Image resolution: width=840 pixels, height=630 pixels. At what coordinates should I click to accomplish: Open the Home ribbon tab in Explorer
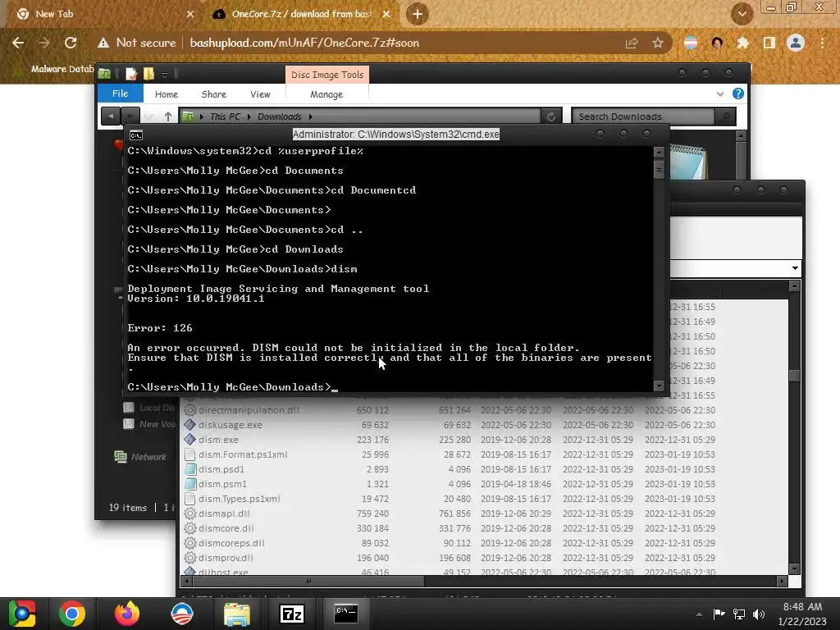(x=166, y=94)
